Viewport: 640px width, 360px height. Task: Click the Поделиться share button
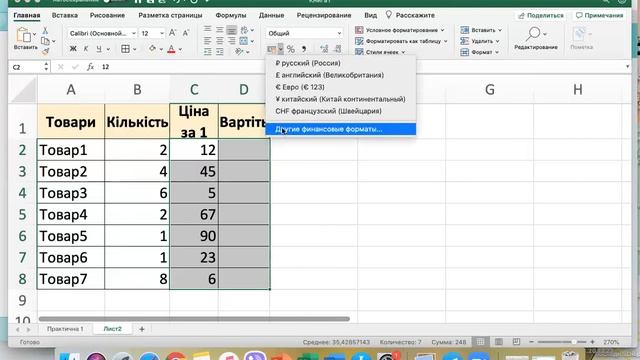click(541, 16)
